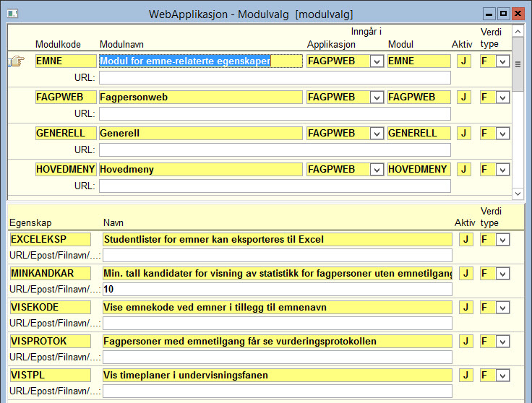Click Egenskap field EXCELEKSP
The height and width of the screenshot is (403, 532).
(50, 239)
